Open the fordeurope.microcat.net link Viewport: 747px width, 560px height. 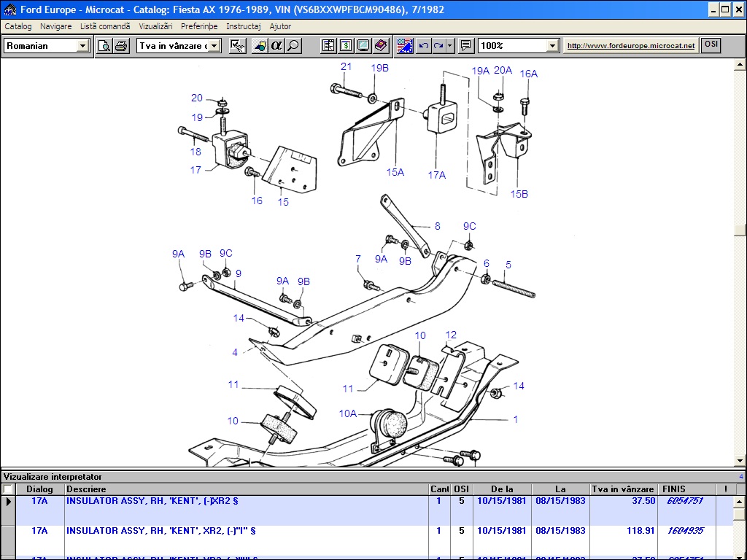point(631,46)
